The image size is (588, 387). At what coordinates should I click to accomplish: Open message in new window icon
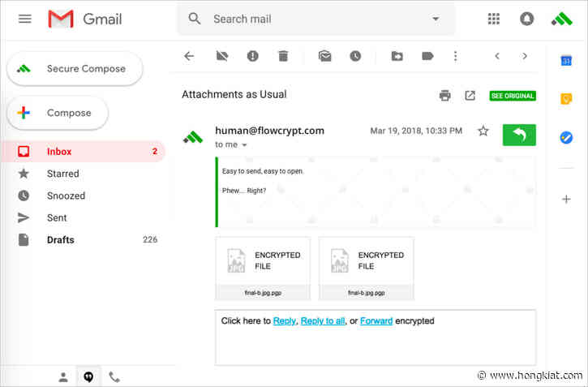pos(470,96)
